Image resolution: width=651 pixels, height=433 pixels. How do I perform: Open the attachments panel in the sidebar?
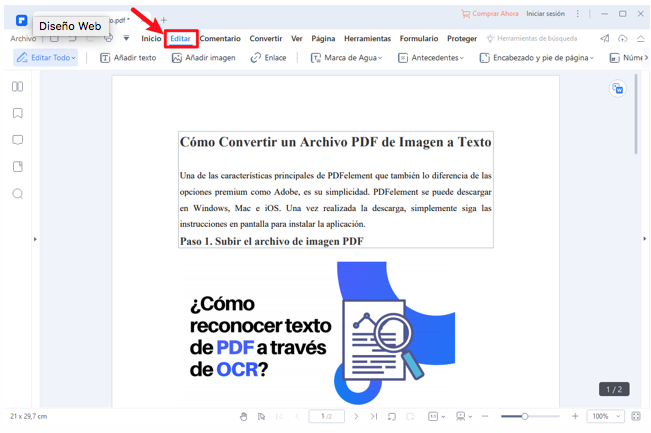point(17,167)
